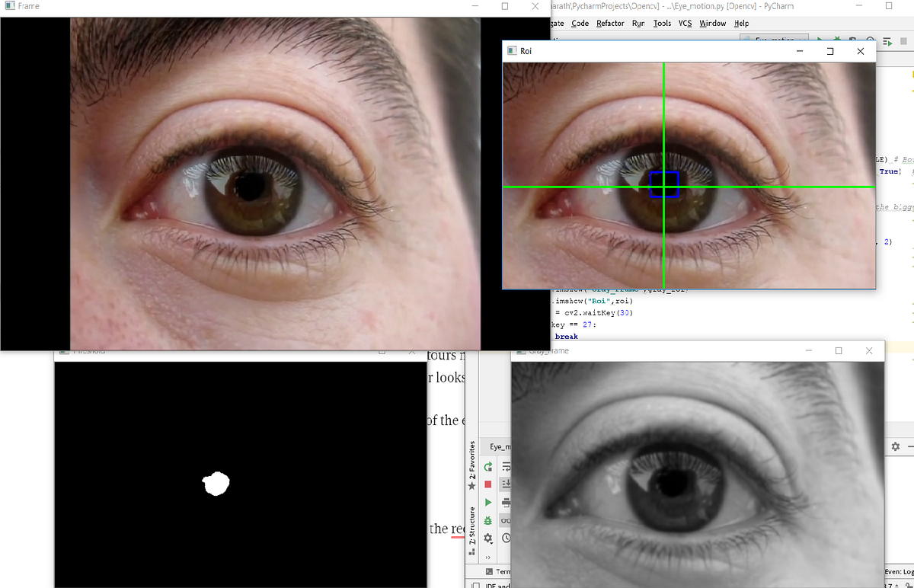The width and height of the screenshot is (914, 588).
Task: Stop the running process with red square icon
Action: click(x=487, y=483)
